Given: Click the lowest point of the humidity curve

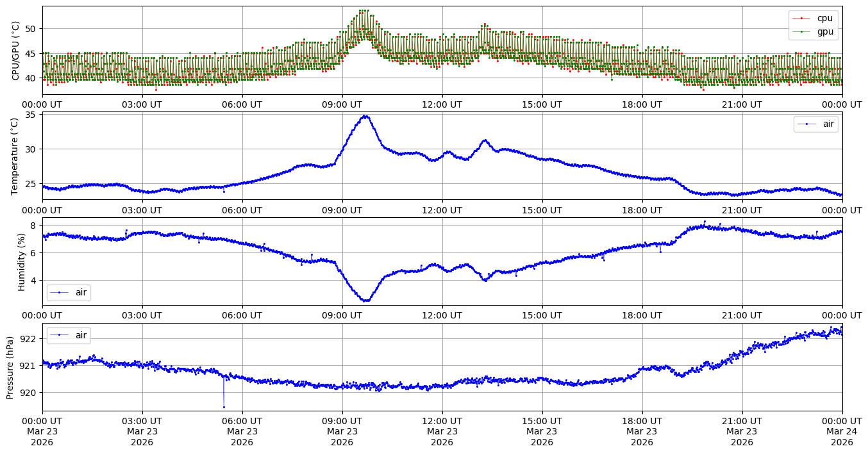Looking at the screenshot, I should click(366, 301).
